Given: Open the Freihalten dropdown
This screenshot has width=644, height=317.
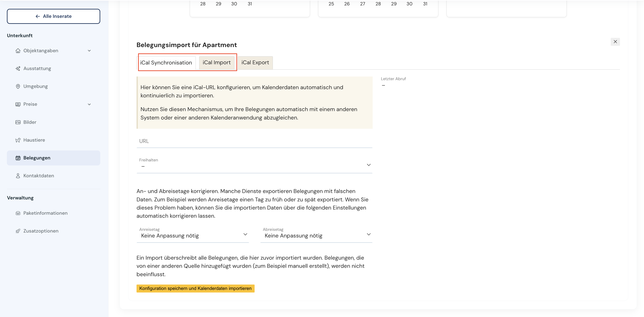Looking at the screenshot, I should click(x=254, y=165).
